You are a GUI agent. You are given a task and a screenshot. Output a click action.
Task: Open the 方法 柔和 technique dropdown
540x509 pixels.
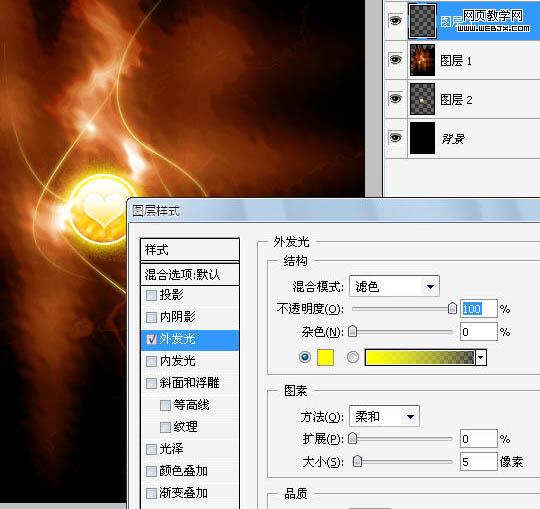(384, 416)
